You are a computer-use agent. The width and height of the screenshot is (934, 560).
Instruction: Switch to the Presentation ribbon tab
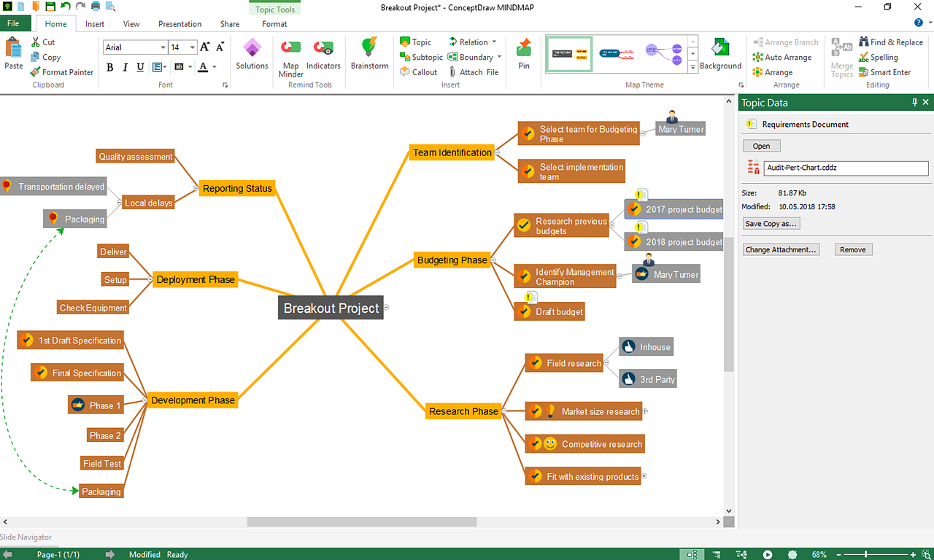180,24
